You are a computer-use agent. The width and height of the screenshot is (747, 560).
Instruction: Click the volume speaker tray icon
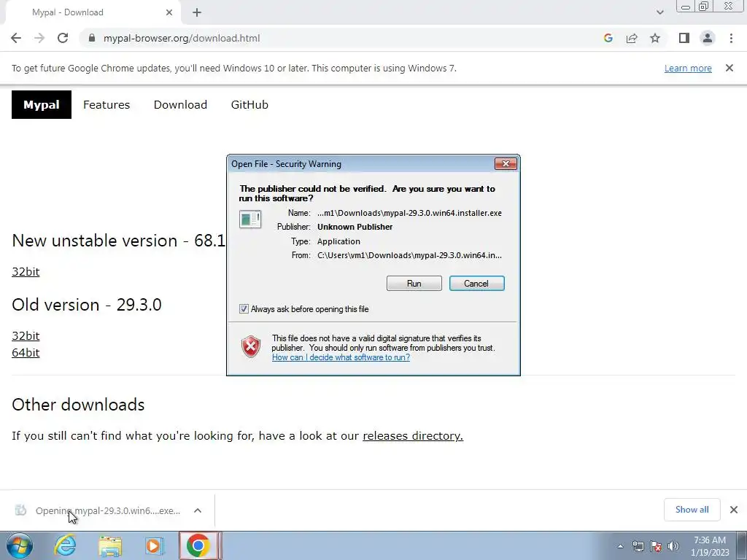[673, 546]
